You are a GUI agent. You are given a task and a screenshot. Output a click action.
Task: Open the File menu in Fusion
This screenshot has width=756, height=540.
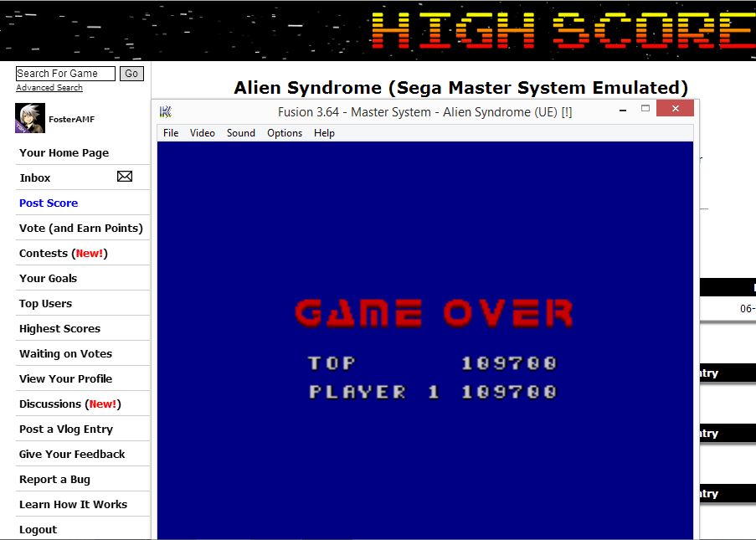click(171, 133)
